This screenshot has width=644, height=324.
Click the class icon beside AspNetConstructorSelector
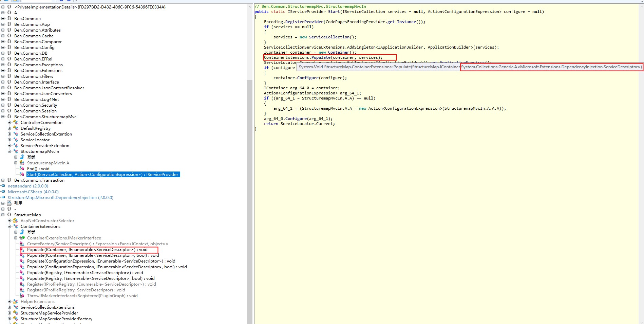click(x=16, y=220)
